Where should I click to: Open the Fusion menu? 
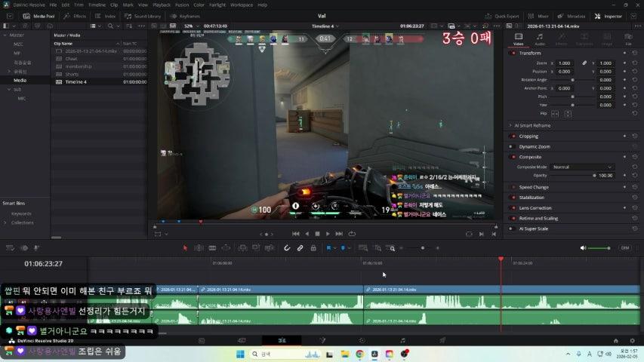181,5
